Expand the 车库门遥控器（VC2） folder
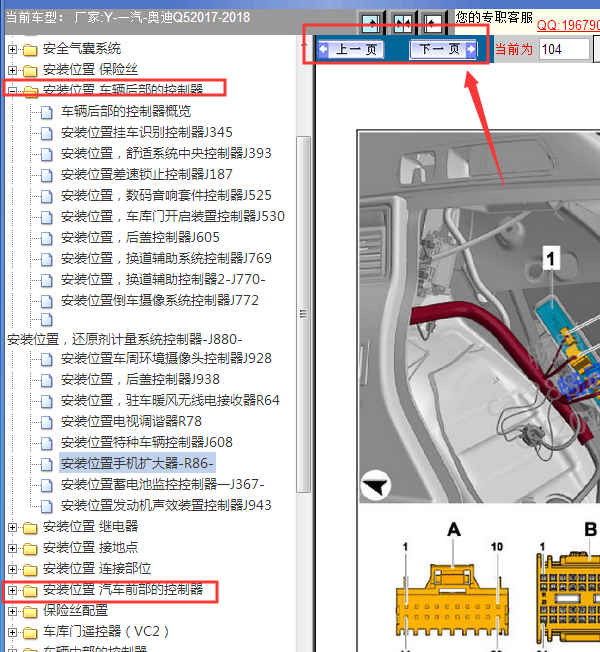Viewport: 600px width, 652px height. click(x=12, y=632)
